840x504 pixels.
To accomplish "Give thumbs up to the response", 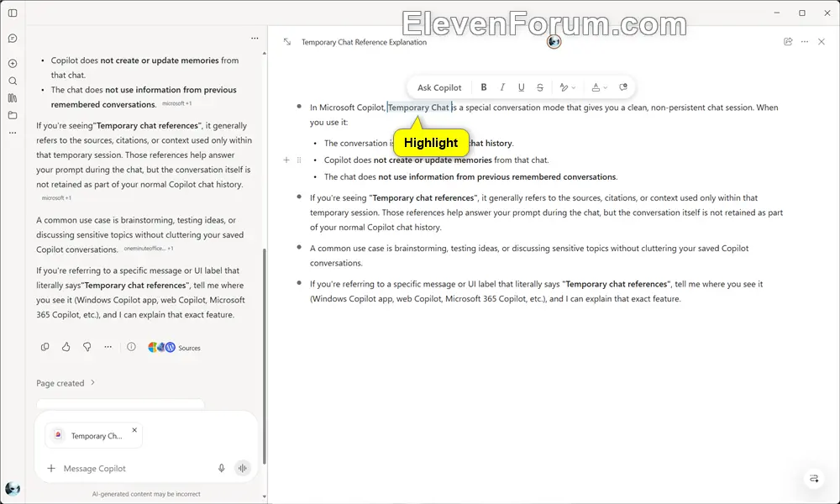I will click(66, 347).
